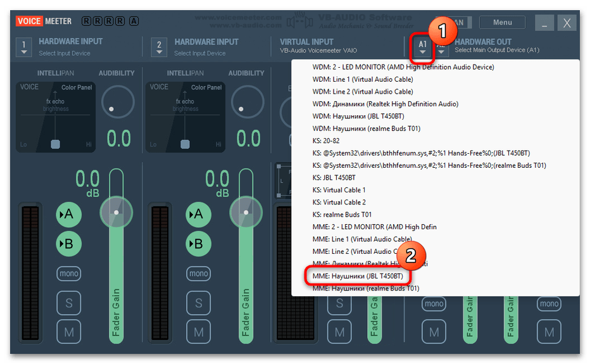Screen dimensions: 590x364
Task: Open the A1 hardware output selector
Action: [x=422, y=47]
